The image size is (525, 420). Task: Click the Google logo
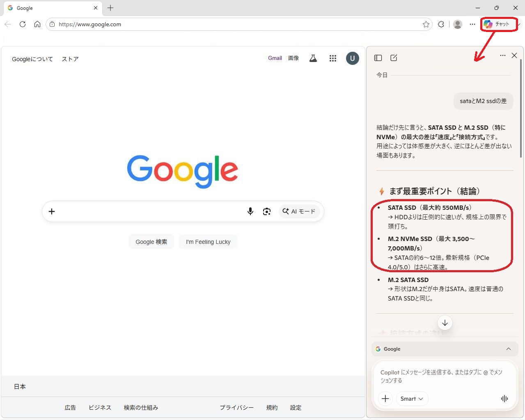pyautogui.click(x=183, y=172)
